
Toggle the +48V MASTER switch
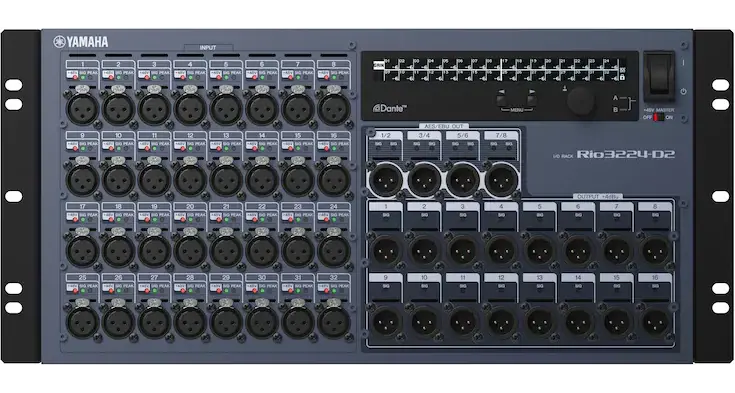(x=659, y=117)
